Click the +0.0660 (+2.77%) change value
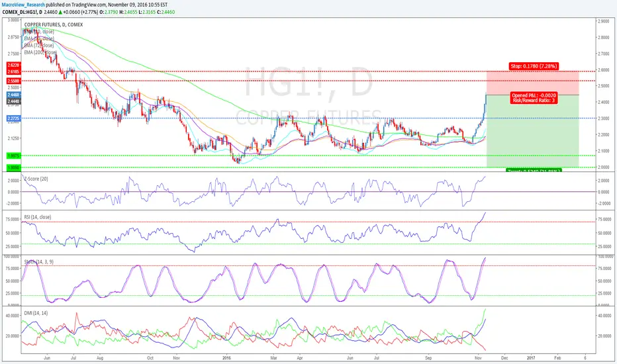Viewport: 617px width, 364px height. coord(81,12)
